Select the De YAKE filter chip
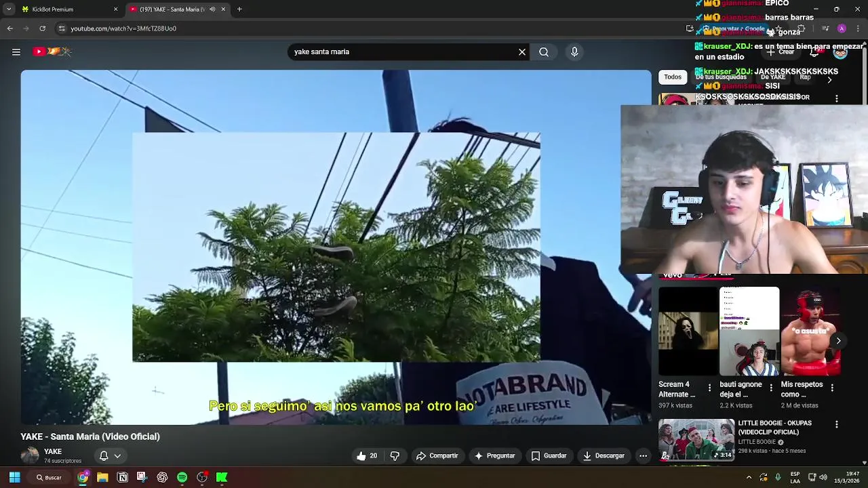This screenshot has width=868, height=488. pos(773,77)
